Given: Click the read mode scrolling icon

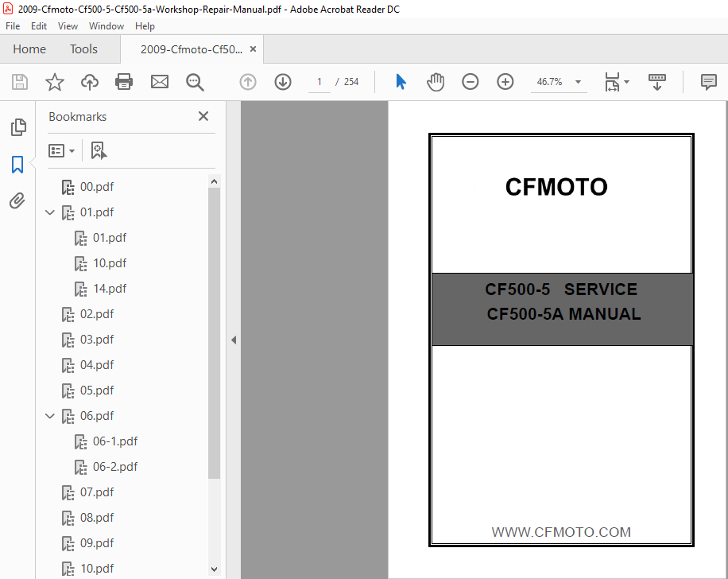Looking at the screenshot, I should (657, 82).
